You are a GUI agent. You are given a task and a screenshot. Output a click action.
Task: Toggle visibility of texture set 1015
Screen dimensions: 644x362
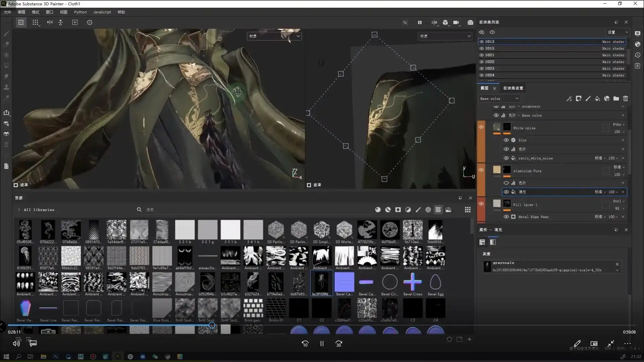482,48
